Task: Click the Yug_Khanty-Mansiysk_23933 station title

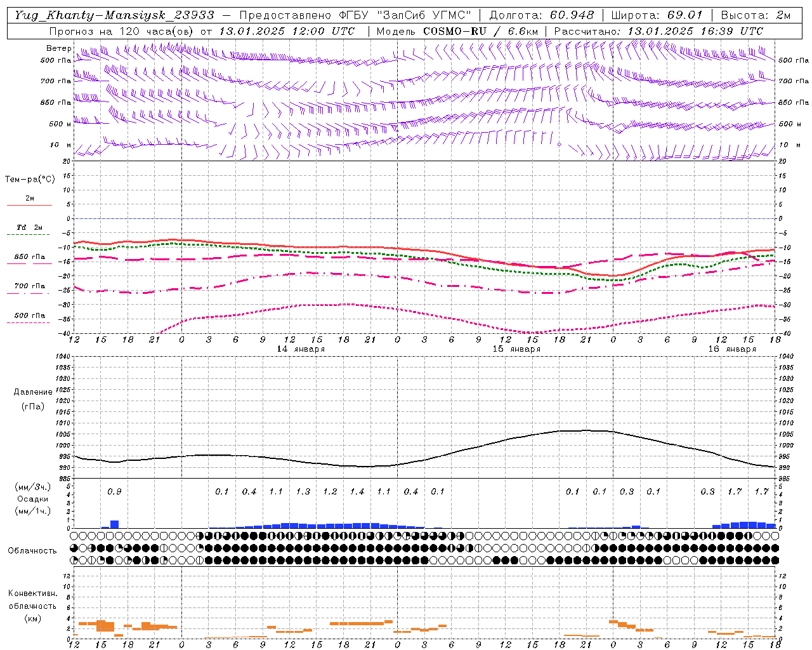Action: coord(114,15)
